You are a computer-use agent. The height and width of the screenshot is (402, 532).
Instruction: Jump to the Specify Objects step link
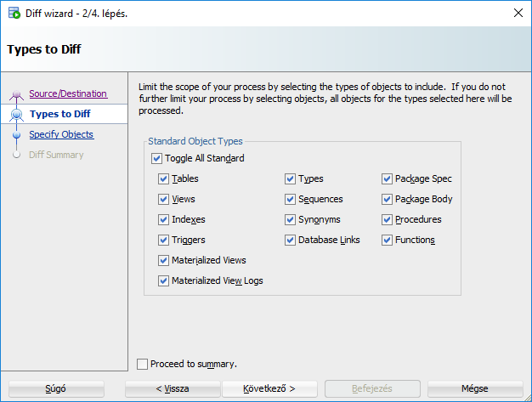tap(61, 134)
